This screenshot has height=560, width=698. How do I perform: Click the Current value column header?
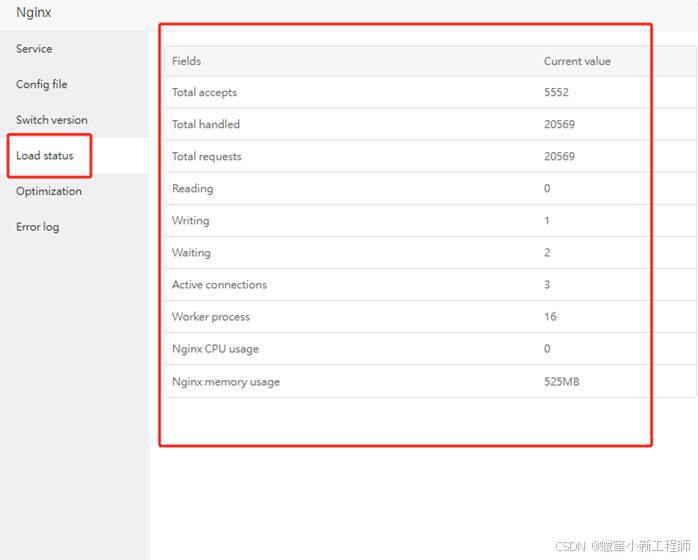577,61
